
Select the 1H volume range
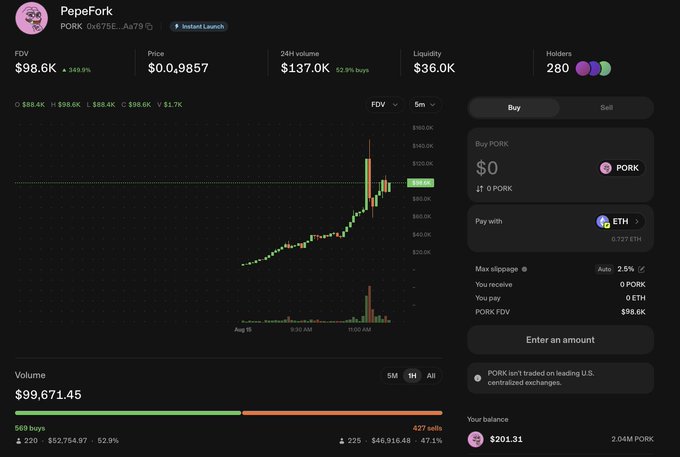(x=412, y=376)
